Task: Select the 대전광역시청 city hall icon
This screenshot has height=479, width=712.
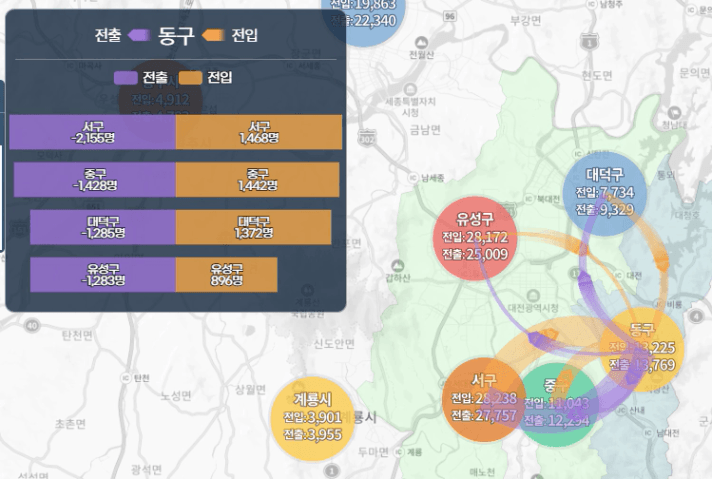Action: (533, 296)
